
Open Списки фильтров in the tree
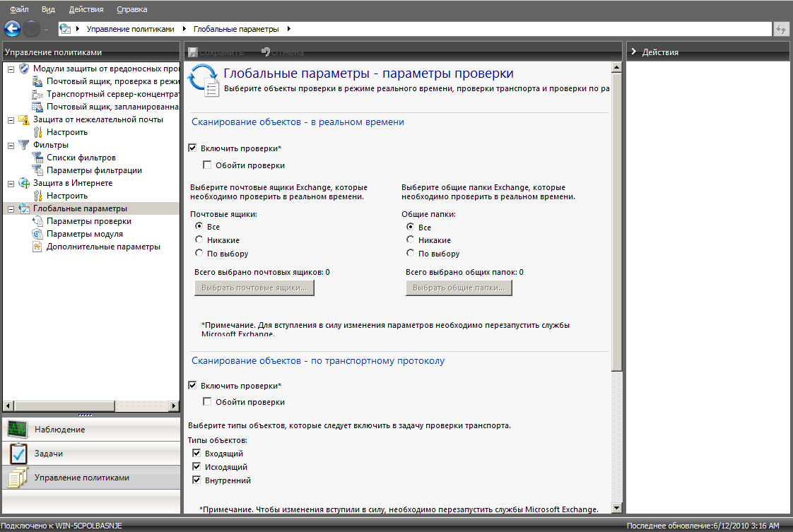[x=81, y=158]
